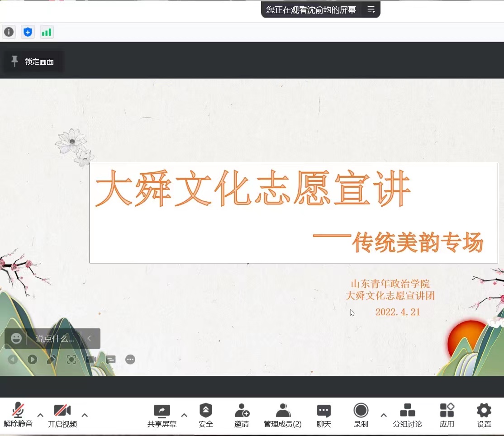
Task: Turn on camera with 开启视频
Action: (x=62, y=415)
